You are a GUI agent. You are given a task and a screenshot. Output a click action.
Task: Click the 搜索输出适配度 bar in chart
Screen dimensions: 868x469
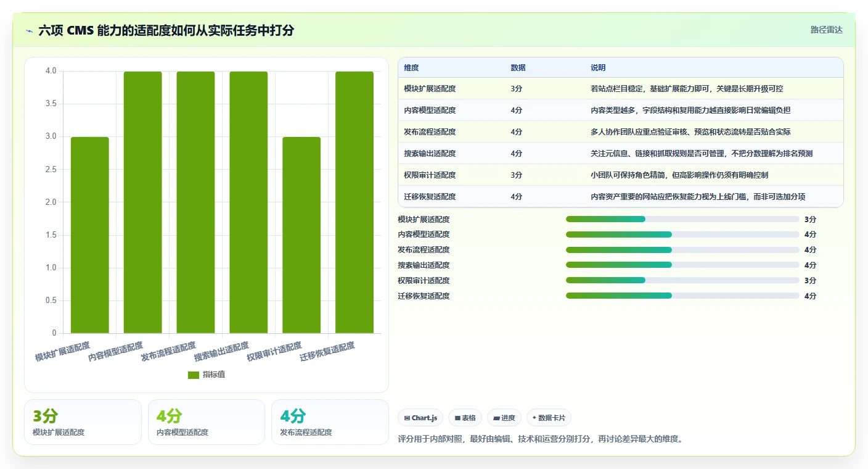tap(248, 202)
